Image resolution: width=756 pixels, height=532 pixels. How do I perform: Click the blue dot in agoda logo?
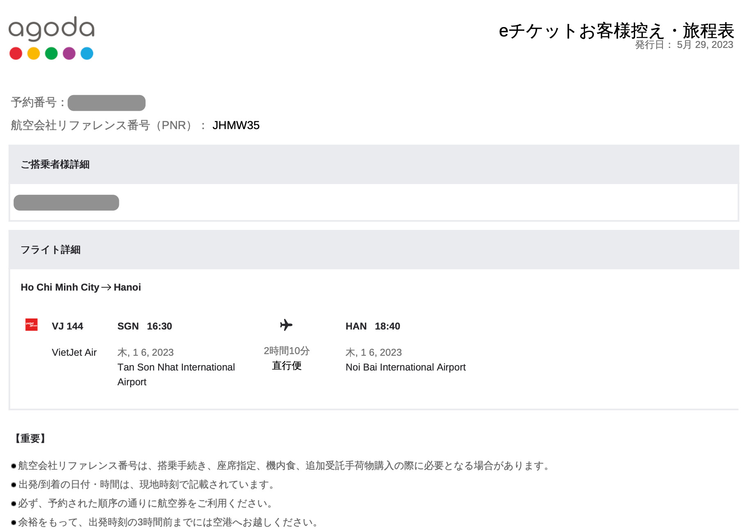87,53
